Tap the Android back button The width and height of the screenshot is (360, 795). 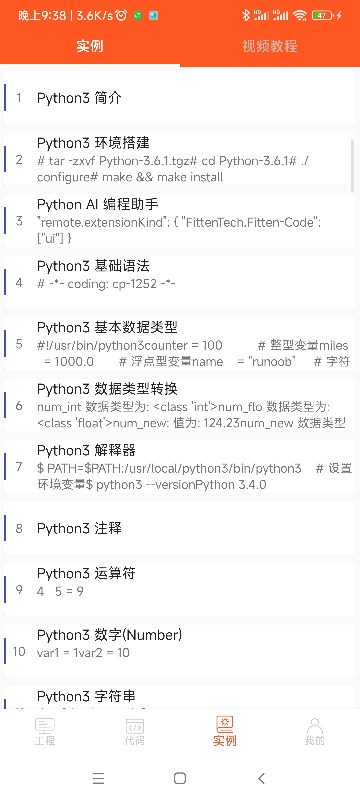(x=261, y=778)
